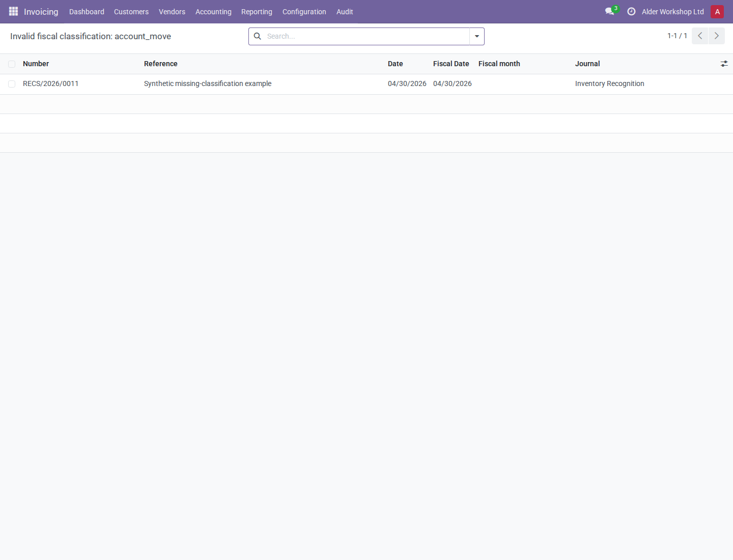Open the Configuration menu
Viewport: 733px width, 560px height.
point(304,12)
